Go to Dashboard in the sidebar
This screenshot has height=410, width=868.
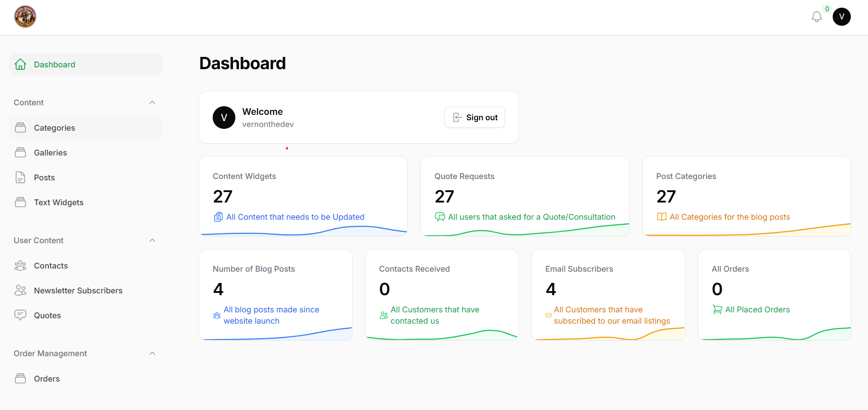click(86, 64)
